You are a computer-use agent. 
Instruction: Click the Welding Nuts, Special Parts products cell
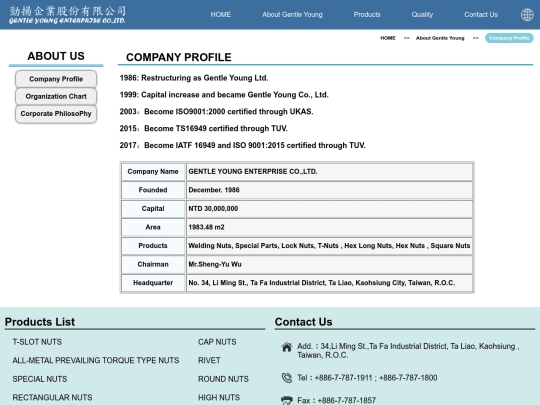point(329,246)
